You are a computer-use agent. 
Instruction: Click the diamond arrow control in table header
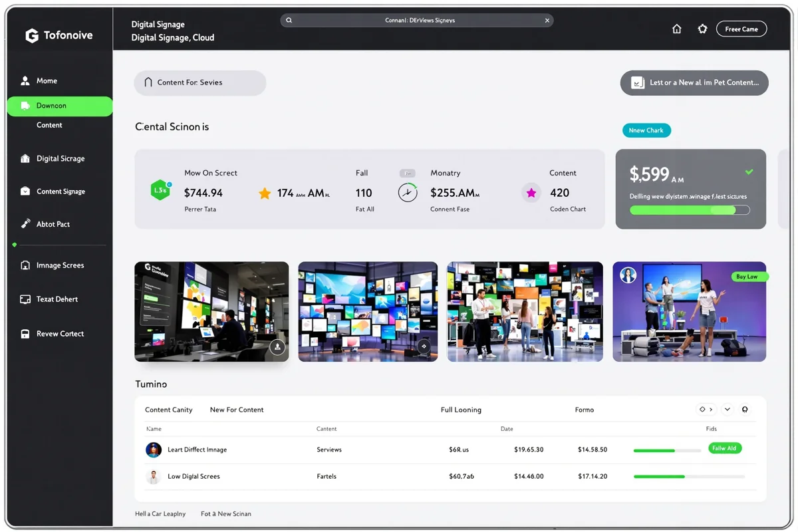[x=706, y=410]
